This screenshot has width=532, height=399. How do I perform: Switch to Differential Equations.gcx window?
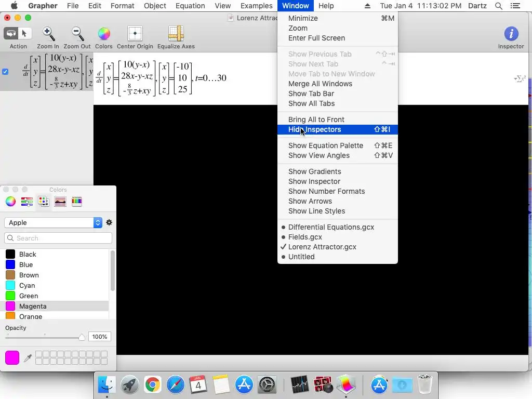click(x=338, y=227)
